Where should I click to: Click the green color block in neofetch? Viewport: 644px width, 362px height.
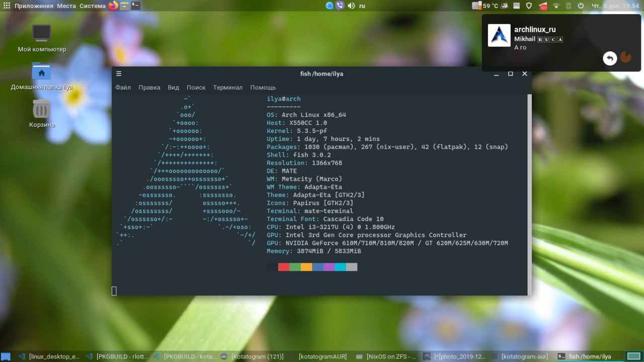coord(295,267)
